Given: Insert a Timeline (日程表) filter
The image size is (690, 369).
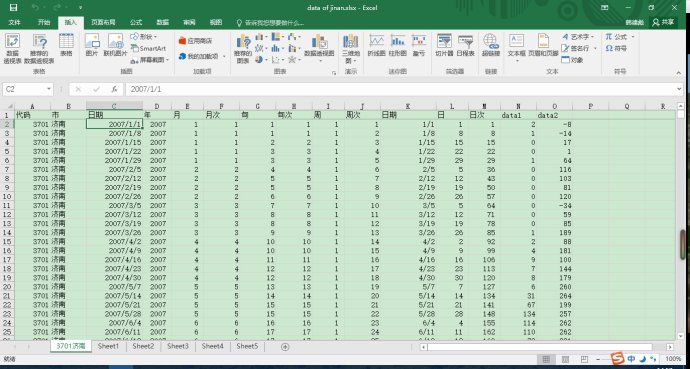Looking at the screenshot, I should coord(466,45).
